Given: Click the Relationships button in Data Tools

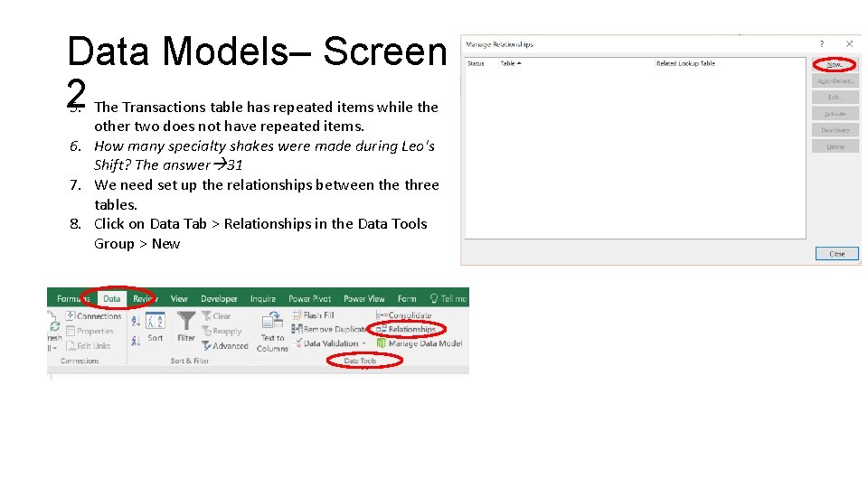Looking at the screenshot, I should click(x=406, y=329).
